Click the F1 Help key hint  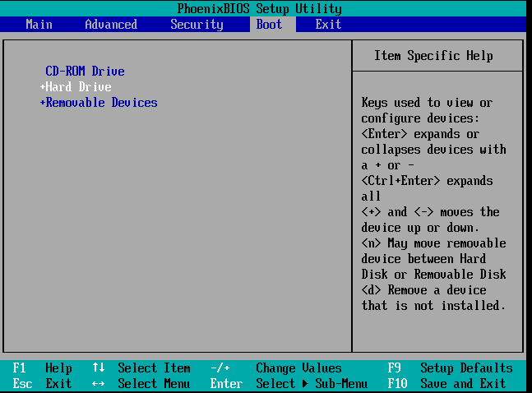[x=42, y=368]
